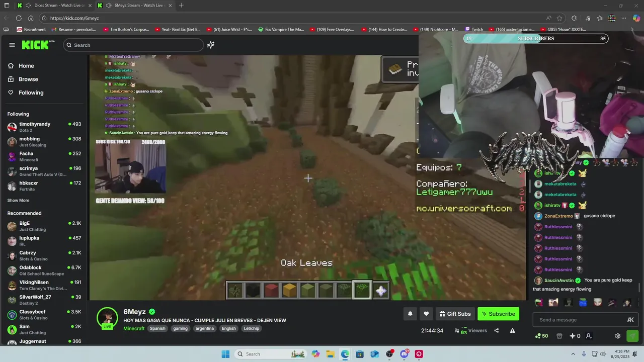The image size is (644, 362).
Task: Click the sparkle icon beside the search bar
Action: [211, 45]
